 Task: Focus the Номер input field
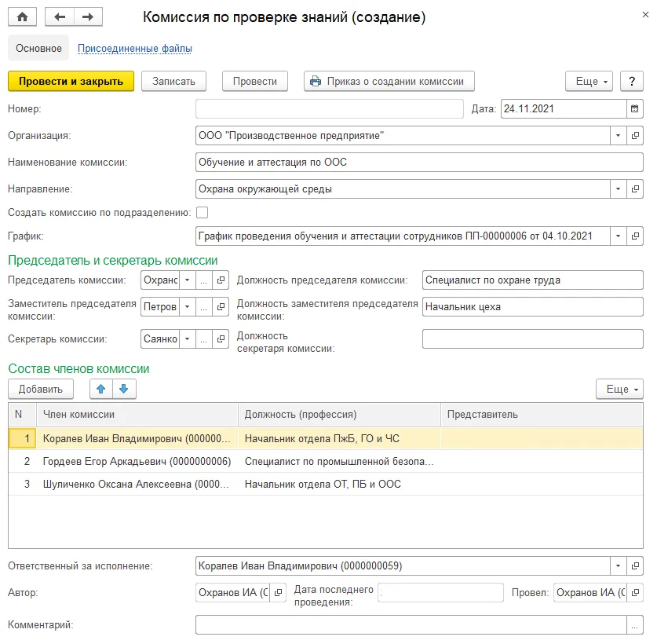tap(330, 109)
